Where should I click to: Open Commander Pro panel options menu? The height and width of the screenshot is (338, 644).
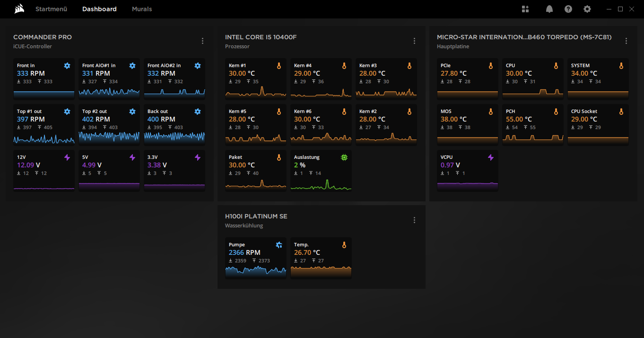203,41
